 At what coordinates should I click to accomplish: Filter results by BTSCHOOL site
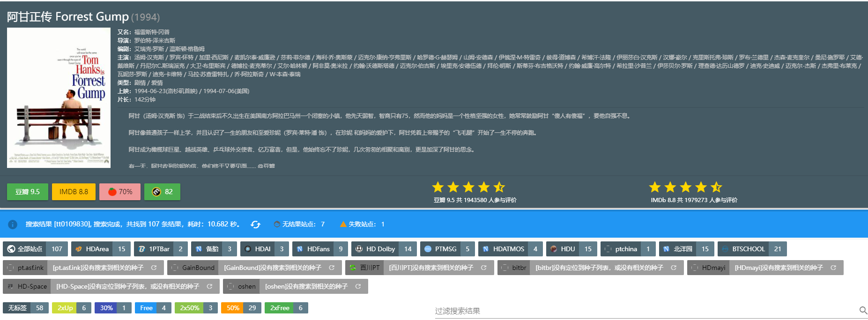[x=752, y=249]
